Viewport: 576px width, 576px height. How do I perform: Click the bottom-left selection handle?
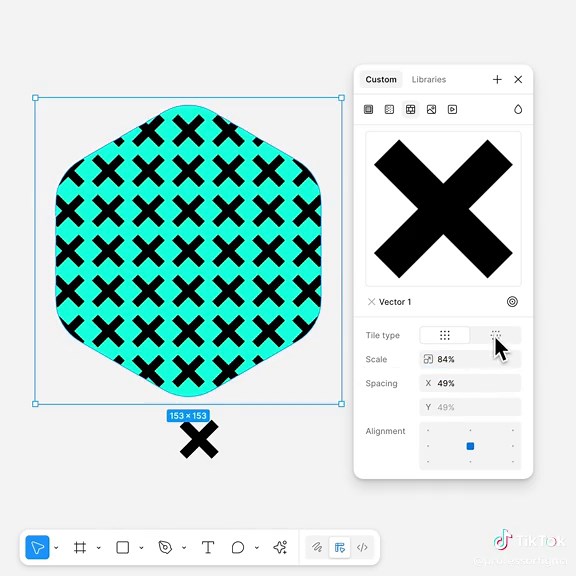35,404
